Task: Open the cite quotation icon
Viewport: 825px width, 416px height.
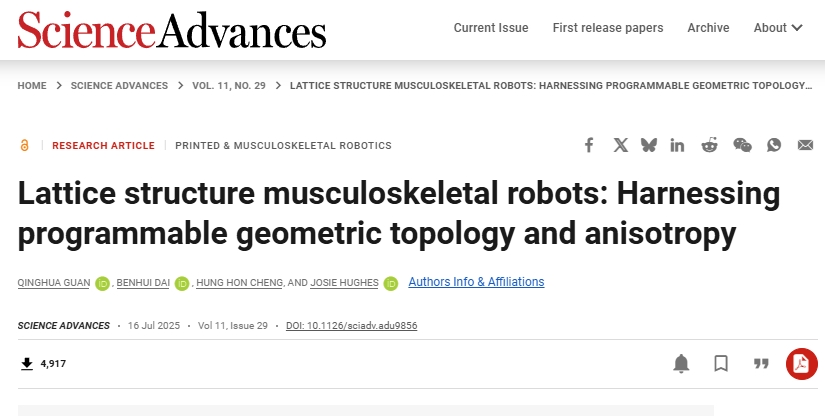Action: click(x=761, y=363)
